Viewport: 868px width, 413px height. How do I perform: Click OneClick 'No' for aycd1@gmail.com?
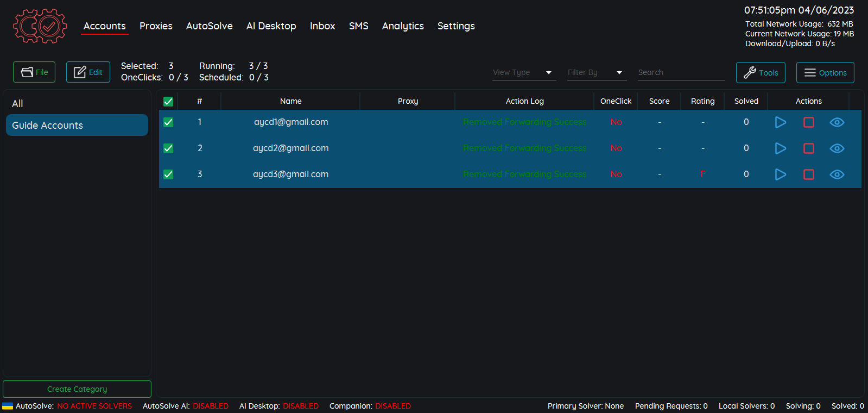pos(616,122)
